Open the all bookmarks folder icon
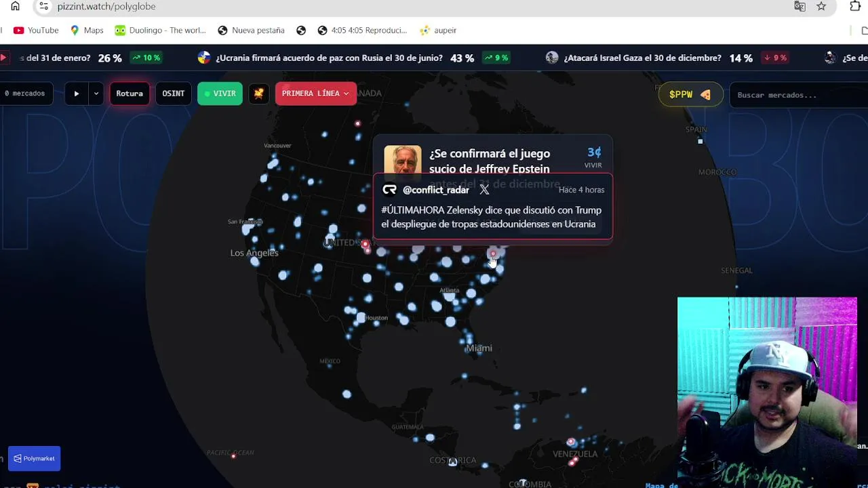The height and width of the screenshot is (488, 868). [864, 30]
